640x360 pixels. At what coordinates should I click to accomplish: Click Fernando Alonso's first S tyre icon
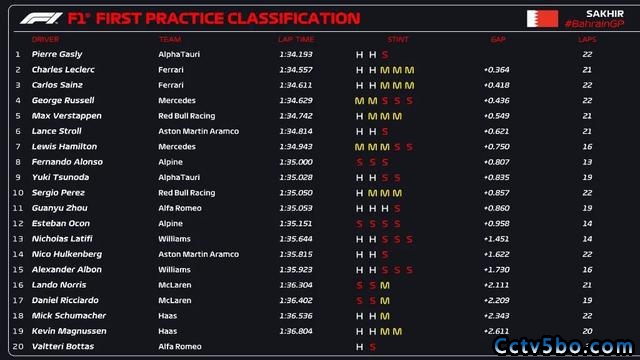[359, 162]
